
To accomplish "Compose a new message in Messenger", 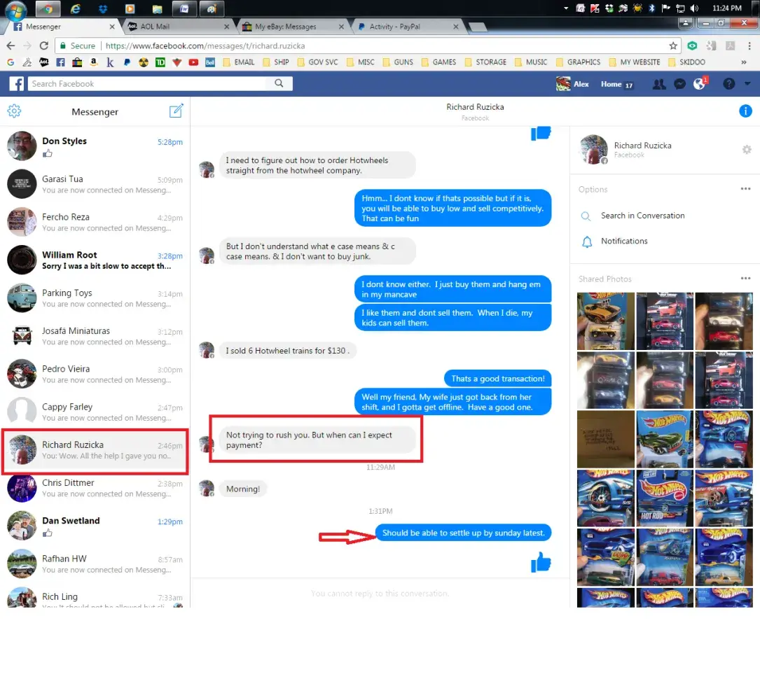I will pos(176,111).
